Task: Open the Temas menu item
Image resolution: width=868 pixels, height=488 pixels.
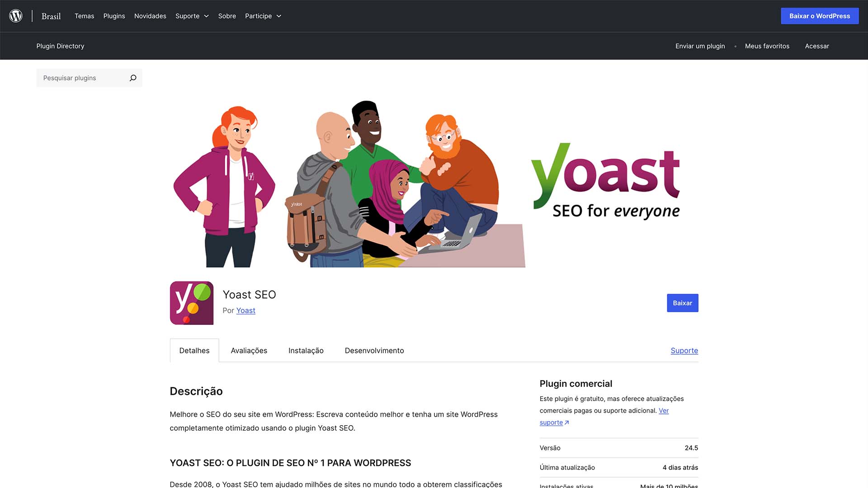Action: pos(84,16)
